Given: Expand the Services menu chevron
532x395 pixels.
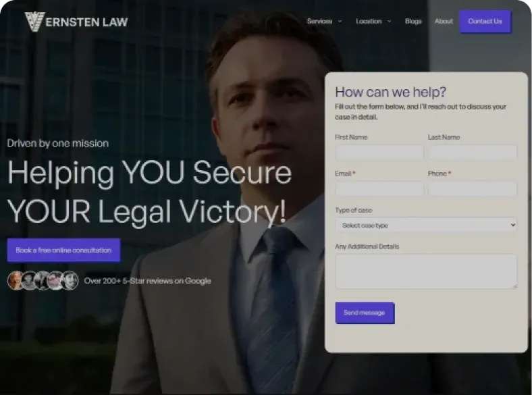Looking at the screenshot, I should coord(340,22).
